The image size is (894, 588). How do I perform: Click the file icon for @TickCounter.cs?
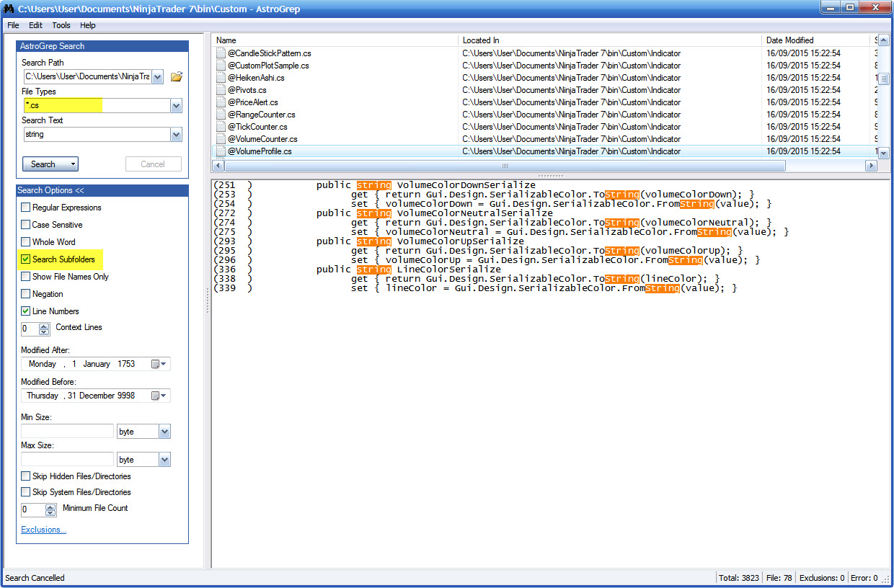coord(221,127)
